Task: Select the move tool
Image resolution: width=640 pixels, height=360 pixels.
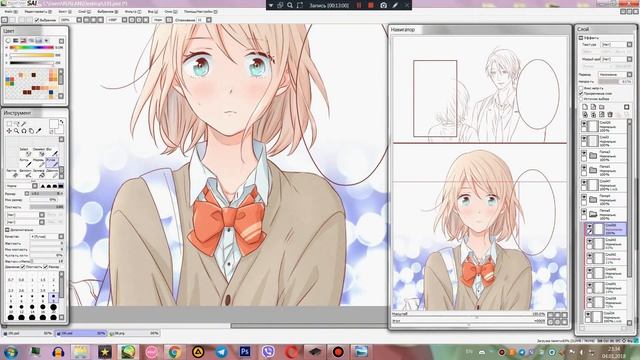Action: (9, 131)
